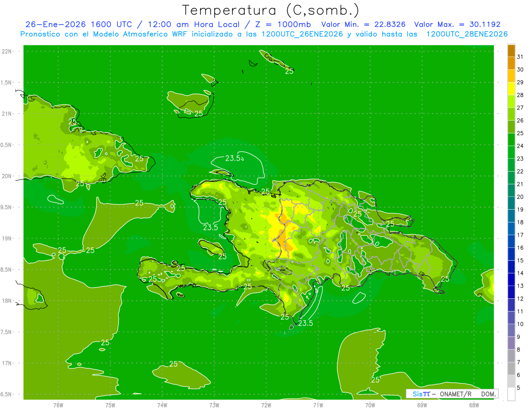532x411 pixels.
Task: Click the initialization time "1200UTC_26ENE2026"
Action: 302,34
